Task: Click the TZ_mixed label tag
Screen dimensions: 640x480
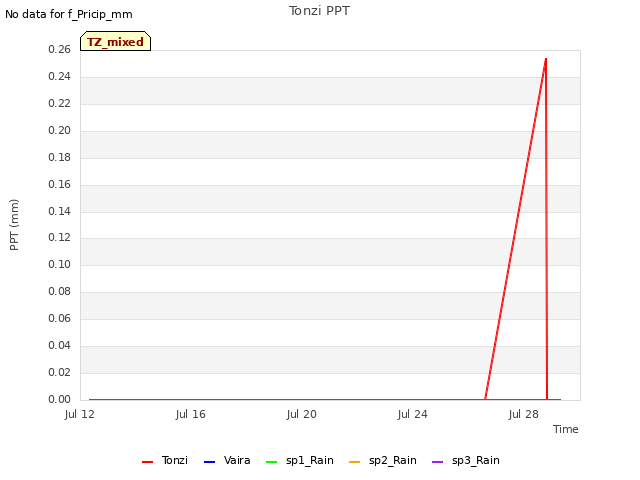Action: pyautogui.click(x=116, y=41)
